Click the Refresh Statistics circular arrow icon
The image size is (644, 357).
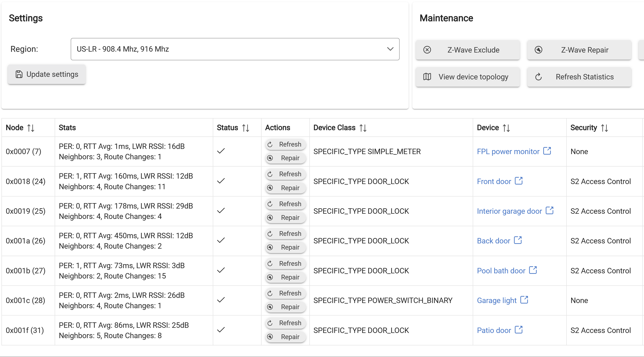point(538,77)
